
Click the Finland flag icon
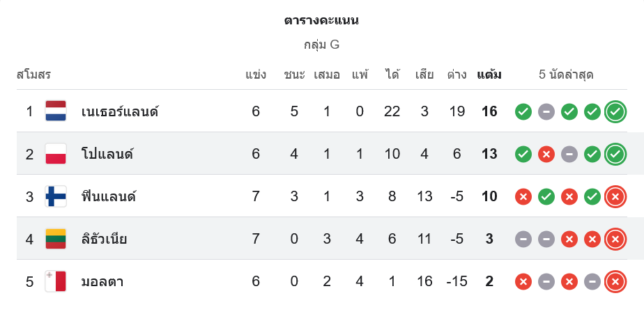point(56,196)
